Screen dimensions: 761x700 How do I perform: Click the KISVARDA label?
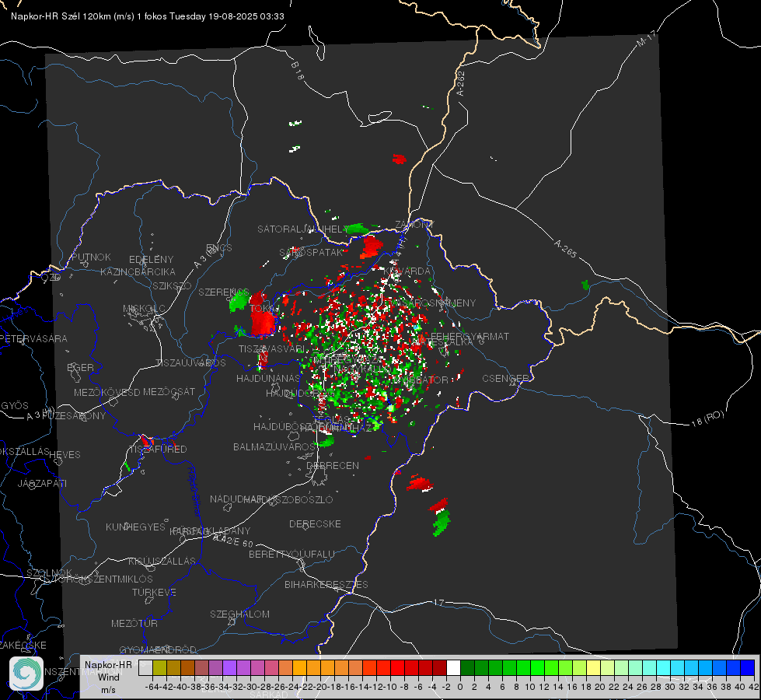(407, 271)
